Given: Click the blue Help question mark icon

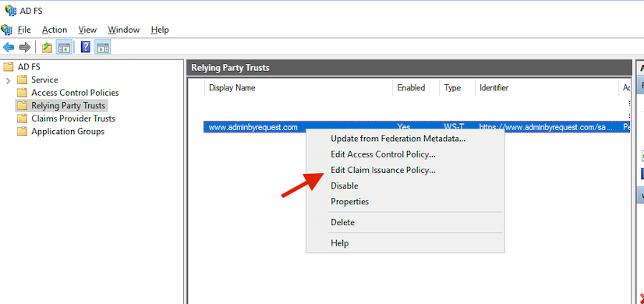Looking at the screenshot, I should 86,48.
